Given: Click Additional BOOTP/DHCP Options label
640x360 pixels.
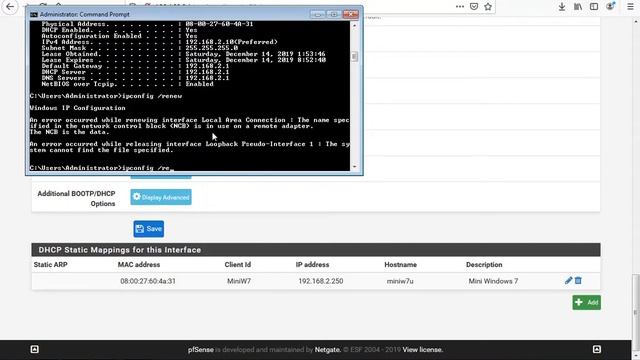Looking at the screenshot, I should pos(76,198).
